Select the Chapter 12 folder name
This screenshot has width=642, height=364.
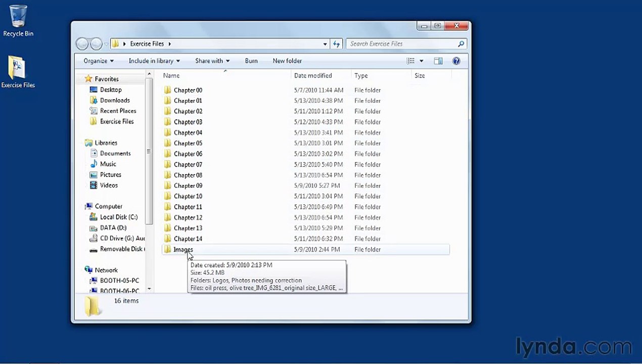click(188, 217)
